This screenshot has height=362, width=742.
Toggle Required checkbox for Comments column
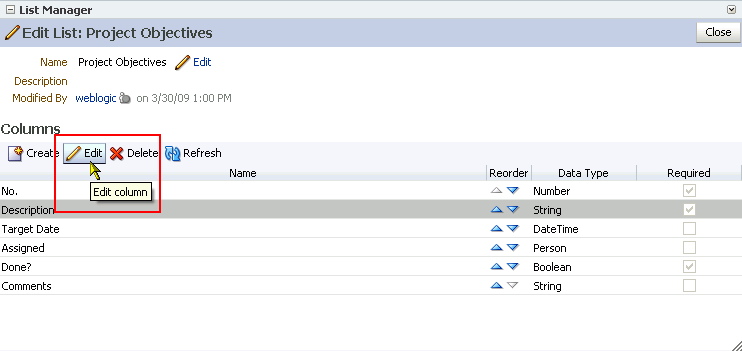tap(689, 285)
